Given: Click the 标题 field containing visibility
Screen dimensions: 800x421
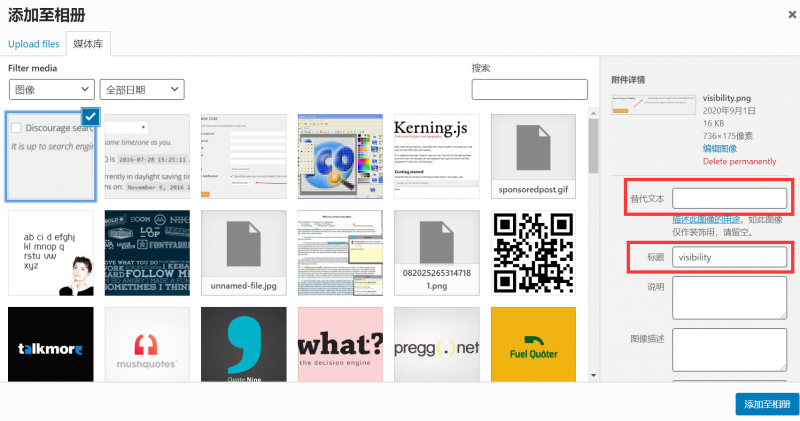Looking at the screenshot, I should (730, 257).
